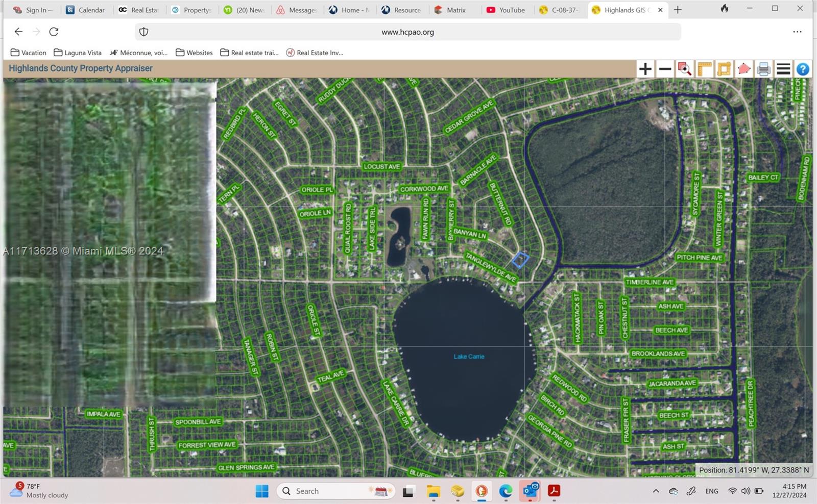Select the polygon drawing tool
Image resolution: width=817 pixels, height=504 pixels.
click(743, 68)
